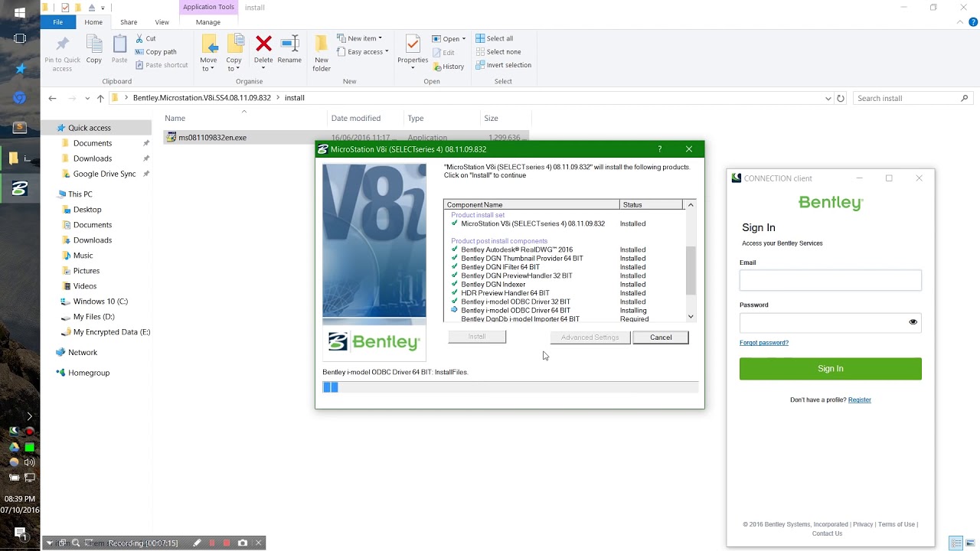Open the Privacy link
The width and height of the screenshot is (980, 551).
(x=863, y=525)
